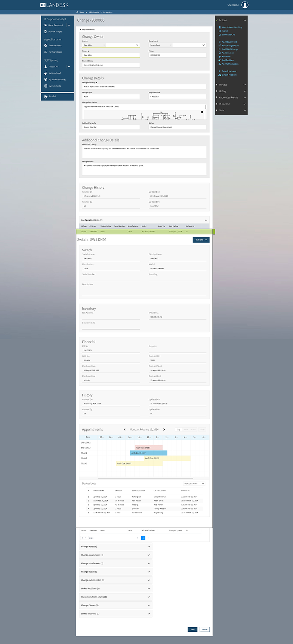Open Software Assets via its sidebar icon
This screenshot has height=644, width=293.
[45, 46]
